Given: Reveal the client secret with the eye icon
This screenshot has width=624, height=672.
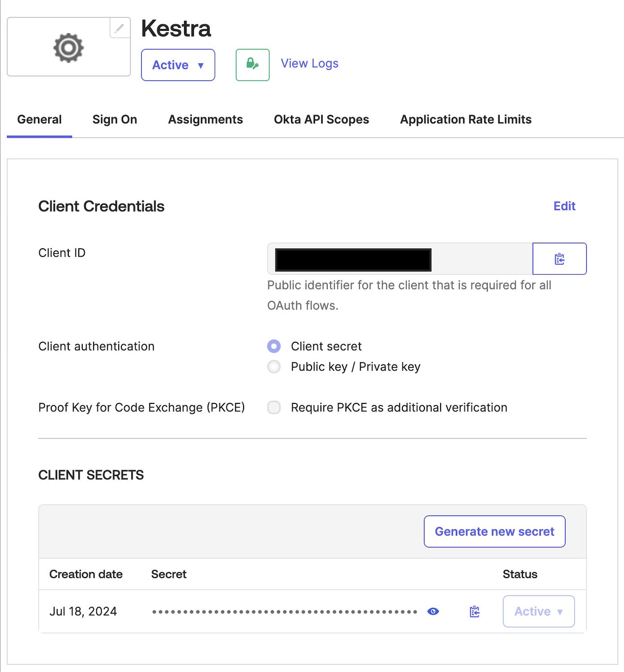Looking at the screenshot, I should (433, 611).
